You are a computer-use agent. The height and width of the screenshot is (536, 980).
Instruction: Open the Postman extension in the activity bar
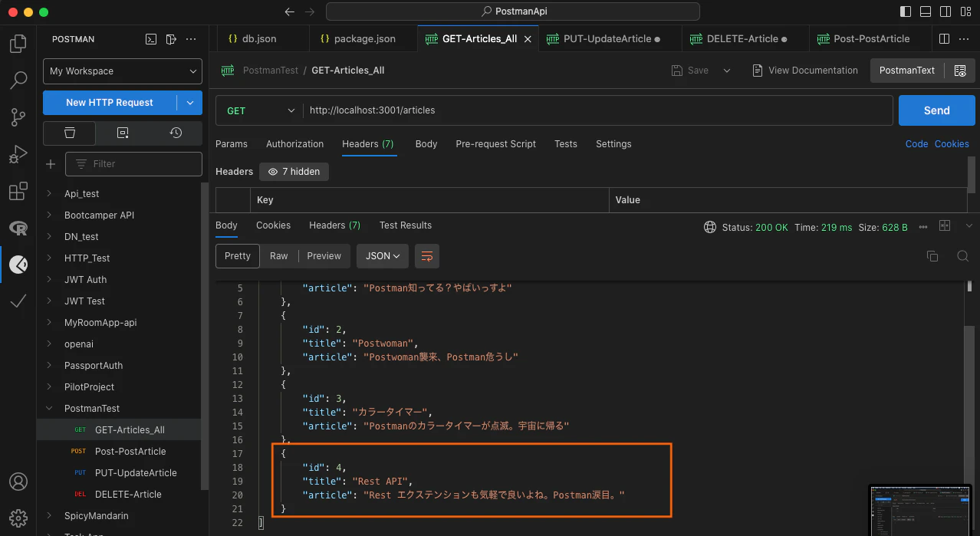[18, 265]
